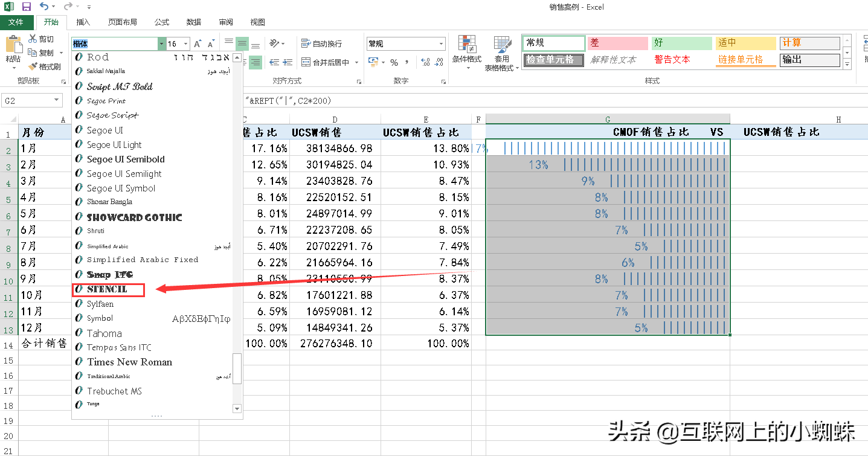Switch to the 插入 Insert tab
The width and height of the screenshot is (868, 456).
[x=83, y=22]
